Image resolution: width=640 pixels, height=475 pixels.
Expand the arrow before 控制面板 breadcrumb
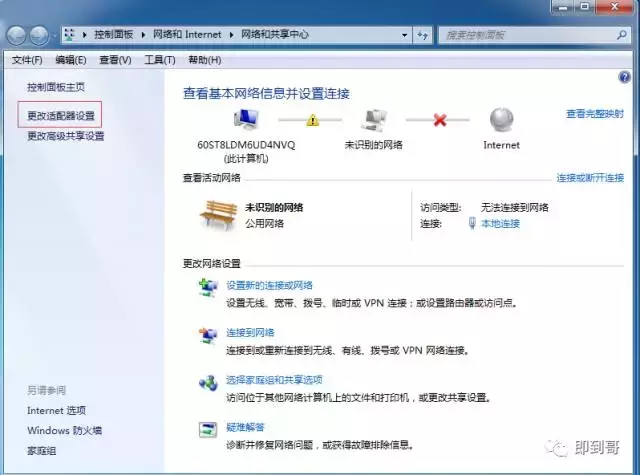click(x=84, y=35)
